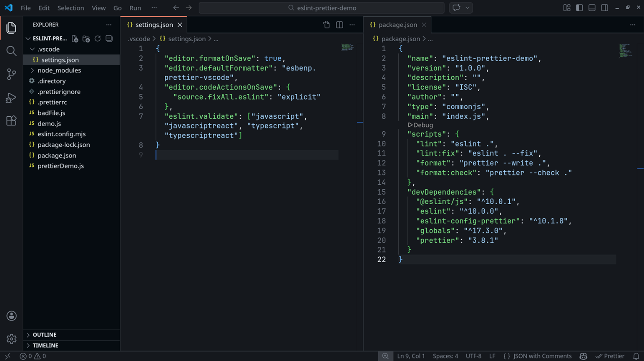Open the Source Control view
Image resolution: width=644 pixels, height=361 pixels.
point(11,74)
